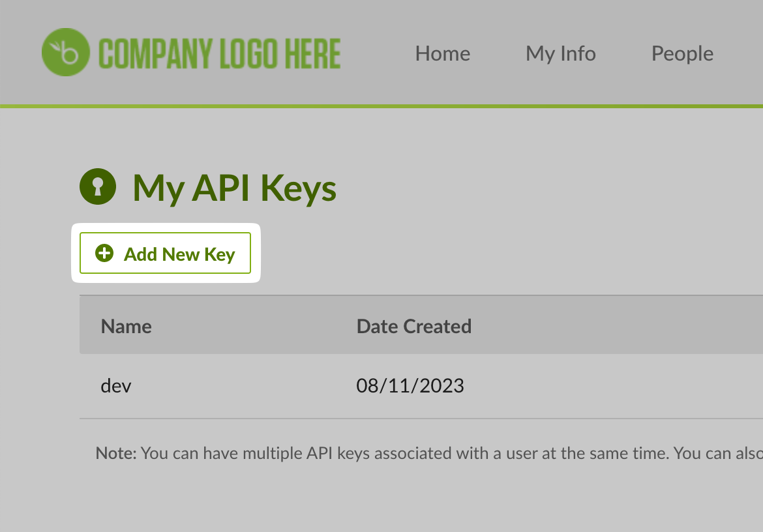Screen dimensions: 763x532
Task: Go to the My Info tab
Action: pos(561,53)
